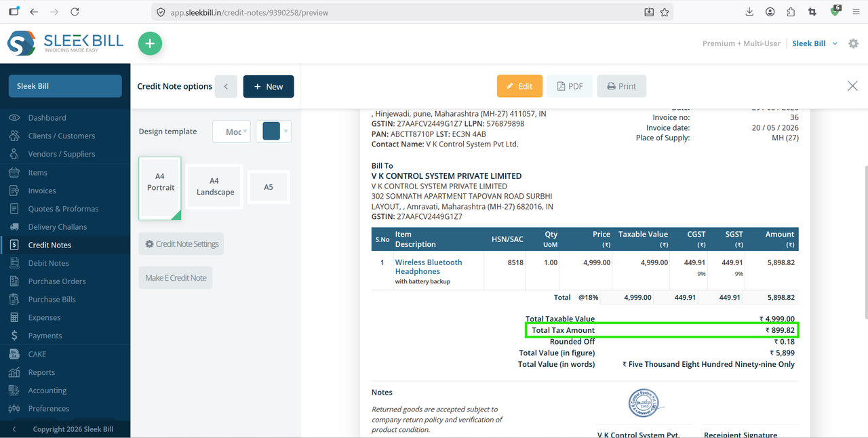Click the Debit Notes icon

14,263
